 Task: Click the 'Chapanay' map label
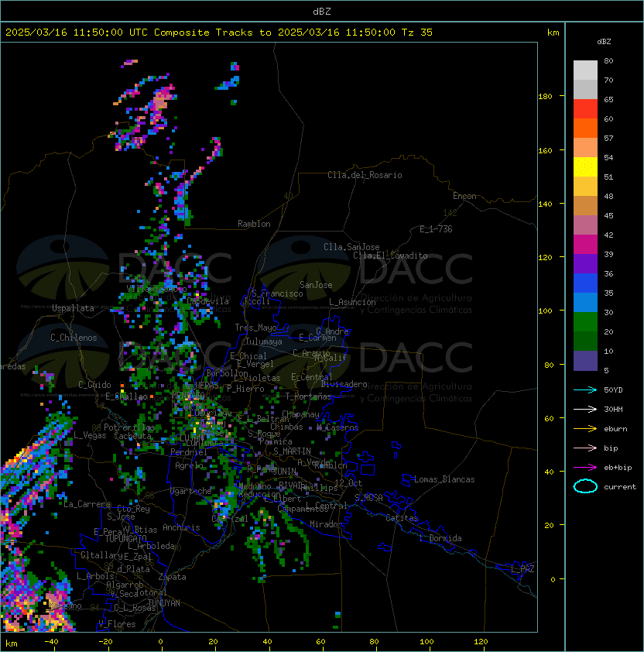coord(300,414)
